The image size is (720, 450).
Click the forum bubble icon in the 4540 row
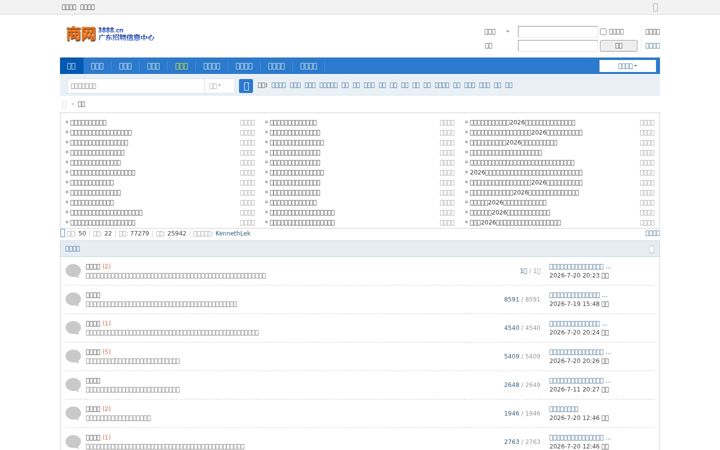(73, 328)
